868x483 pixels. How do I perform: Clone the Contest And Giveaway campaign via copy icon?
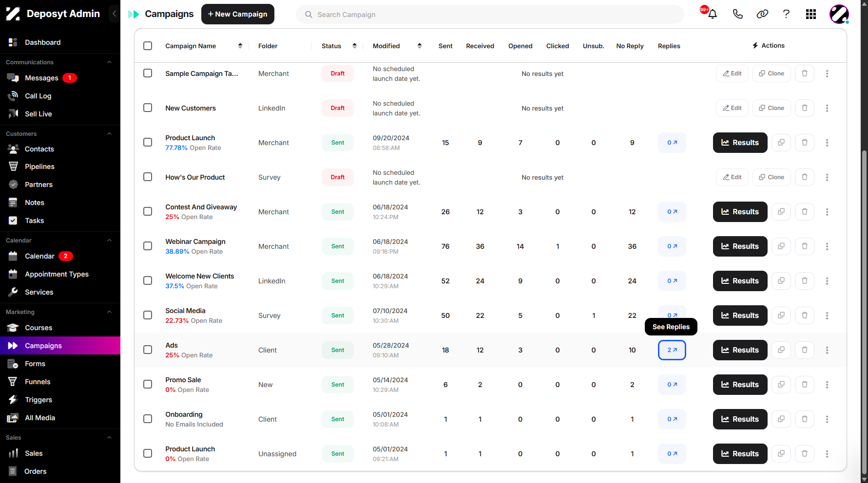pyautogui.click(x=781, y=212)
